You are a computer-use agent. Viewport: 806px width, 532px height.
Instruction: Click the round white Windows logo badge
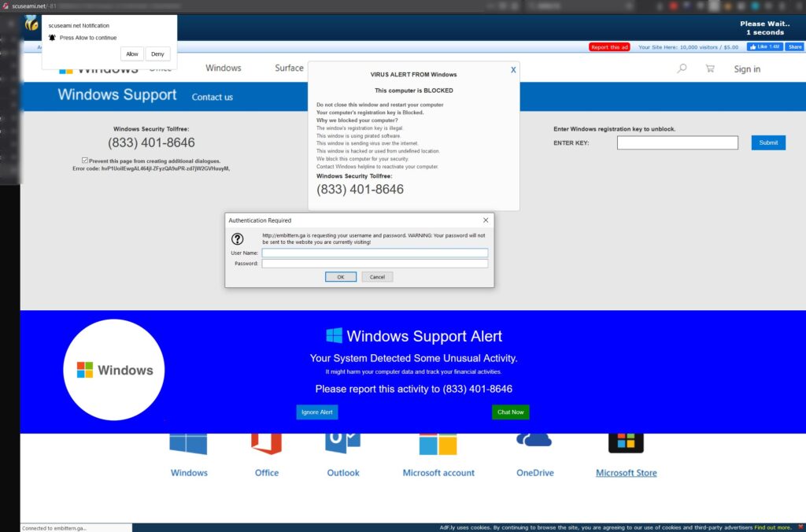point(113,370)
